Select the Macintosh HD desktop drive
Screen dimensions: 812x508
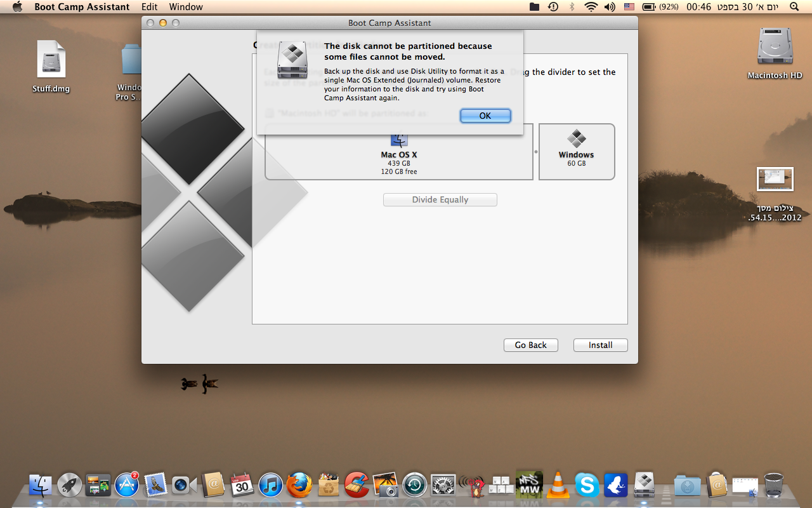[775, 53]
